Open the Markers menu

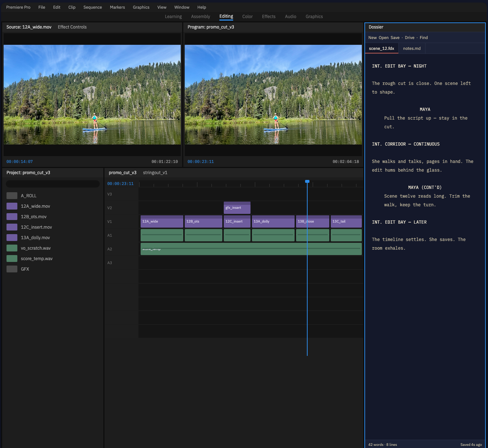[117, 7]
